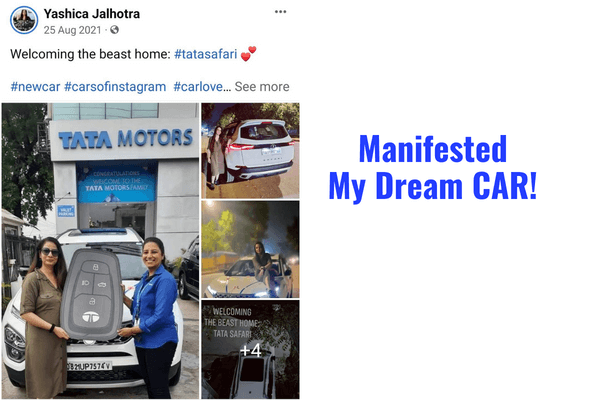The image size is (600, 400).
Task: Click the Tata Motors signboard in photo
Action: 125,139
